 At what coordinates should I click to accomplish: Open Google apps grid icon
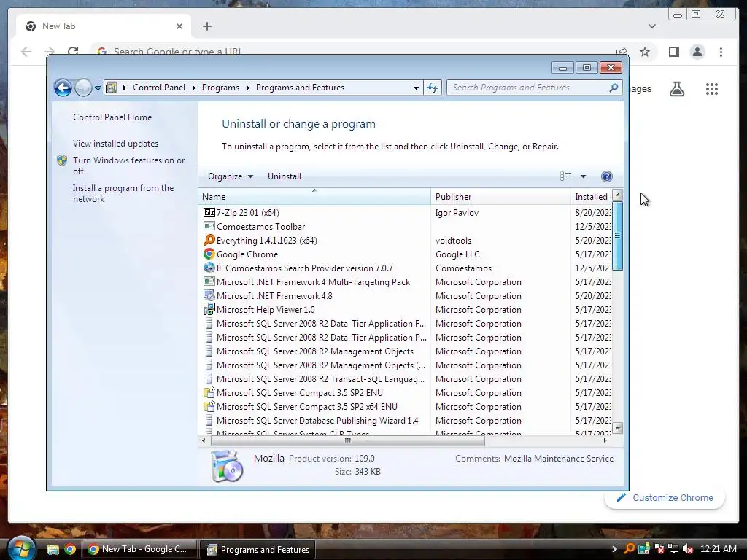click(x=712, y=88)
